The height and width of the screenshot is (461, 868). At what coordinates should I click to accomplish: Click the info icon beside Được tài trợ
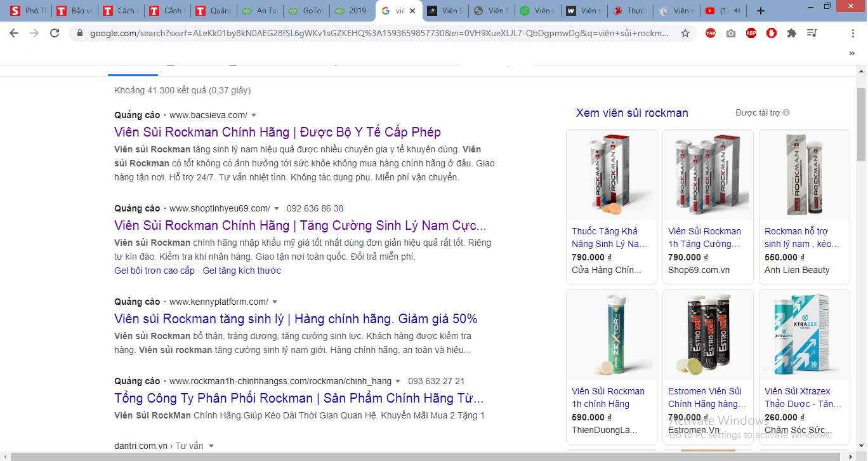(786, 113)
